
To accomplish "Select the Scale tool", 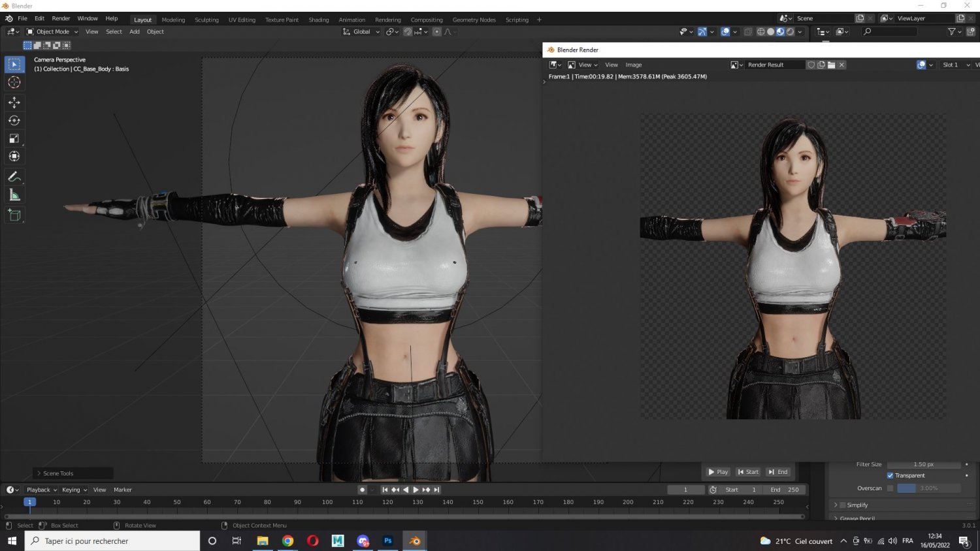I will (x=14, y=138).
